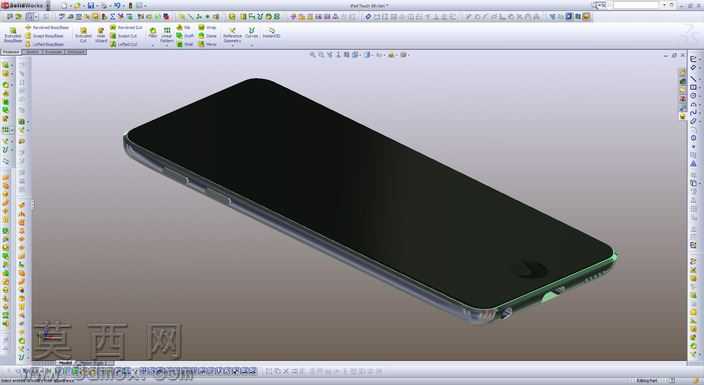The height and width of the screenshot is (385, 704).
Task: Click the search input field
Action: click(636, 4)
